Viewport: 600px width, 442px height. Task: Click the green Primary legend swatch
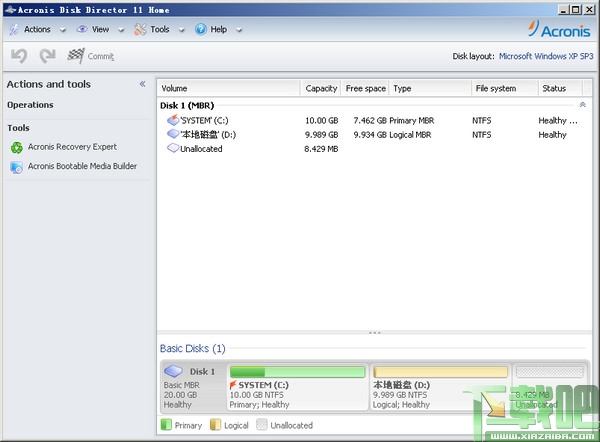[x=166, y=424]
